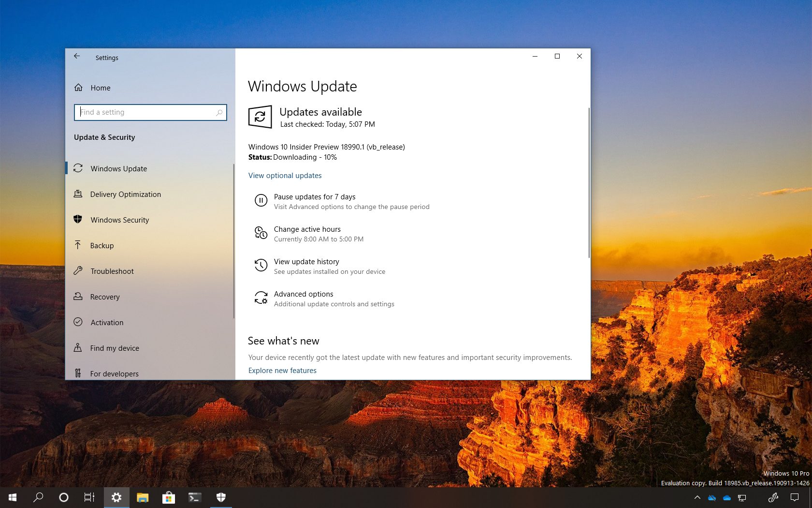Click the blue OneDrive cloud tray icon
The image size is (812, 508).
[x=727, y=497]
